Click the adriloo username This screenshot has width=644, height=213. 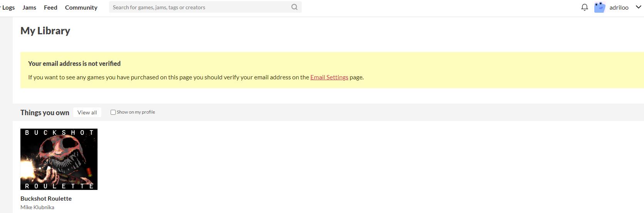point(619,7)
